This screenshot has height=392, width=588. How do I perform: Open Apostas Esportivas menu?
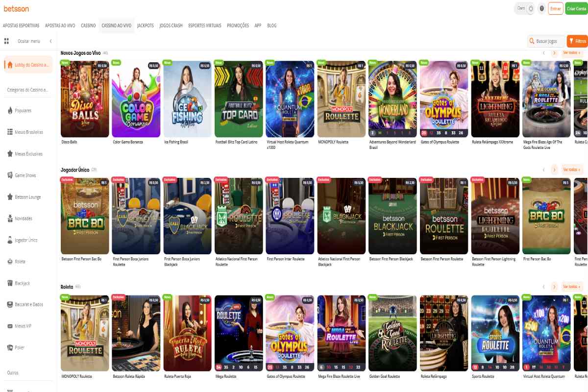click(x=21, y=25)
